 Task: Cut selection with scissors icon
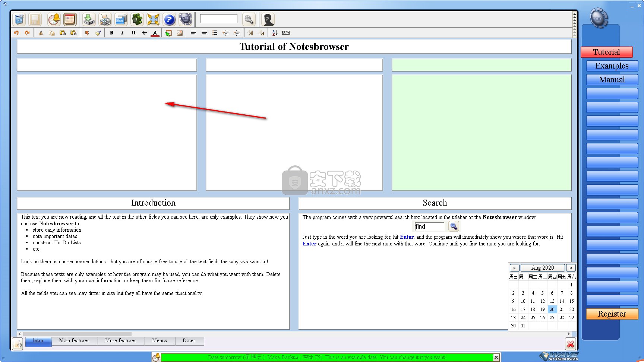click(41, 33)
